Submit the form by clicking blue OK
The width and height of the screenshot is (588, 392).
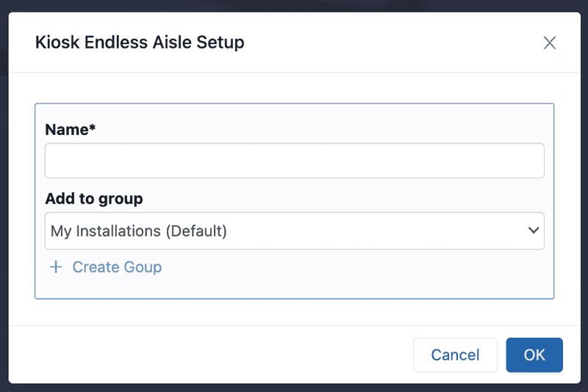tap(534, 355)
